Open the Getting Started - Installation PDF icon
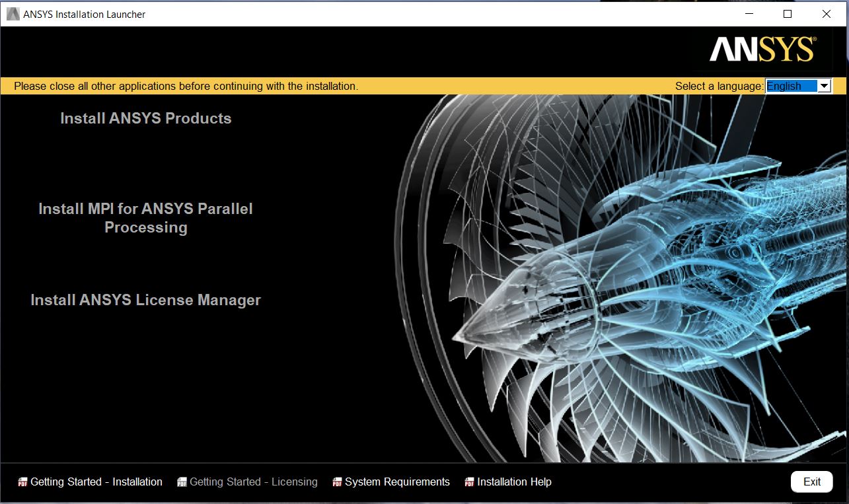This screenshot has width=849, height=504. point(22,482)
